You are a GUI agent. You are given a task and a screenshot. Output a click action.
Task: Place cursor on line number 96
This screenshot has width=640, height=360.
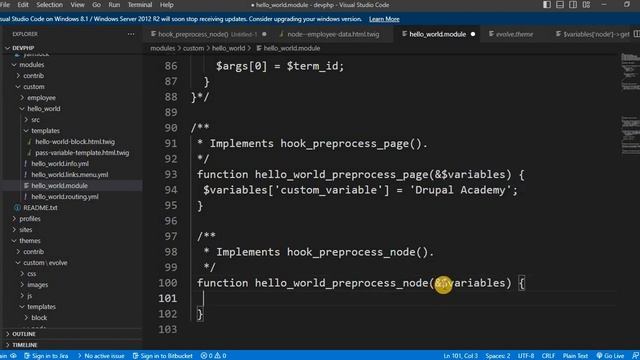[x=171, y=221]
